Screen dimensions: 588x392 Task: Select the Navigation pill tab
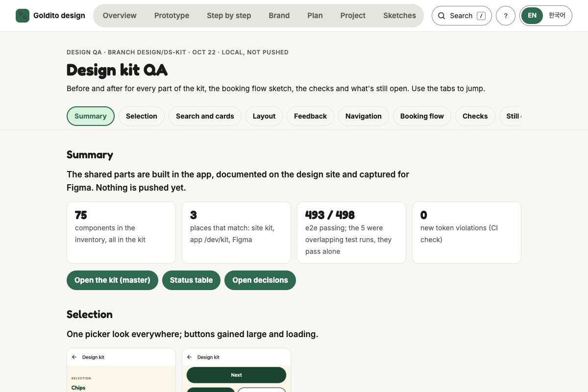point(364,116)
